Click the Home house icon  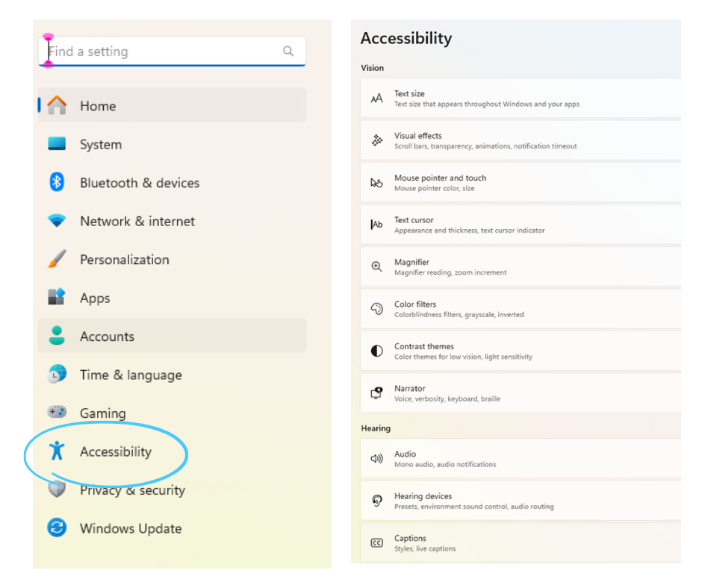coord(57,105)
